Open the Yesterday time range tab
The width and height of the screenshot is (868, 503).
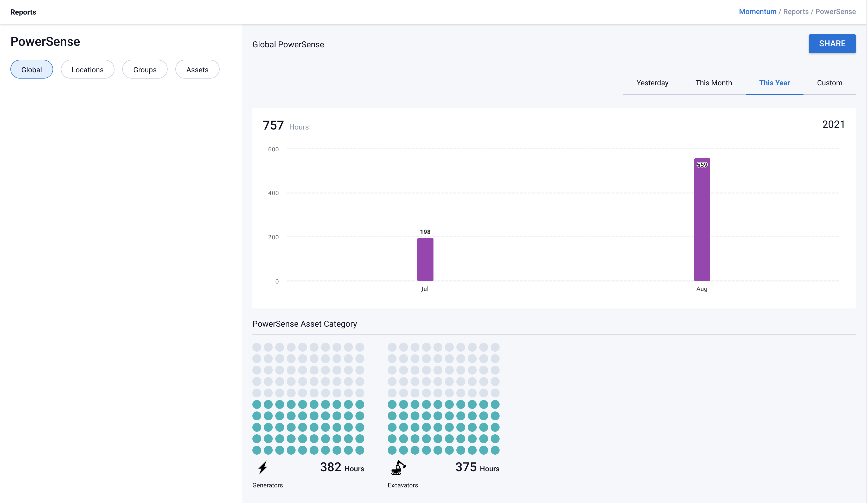click(652, 83)
